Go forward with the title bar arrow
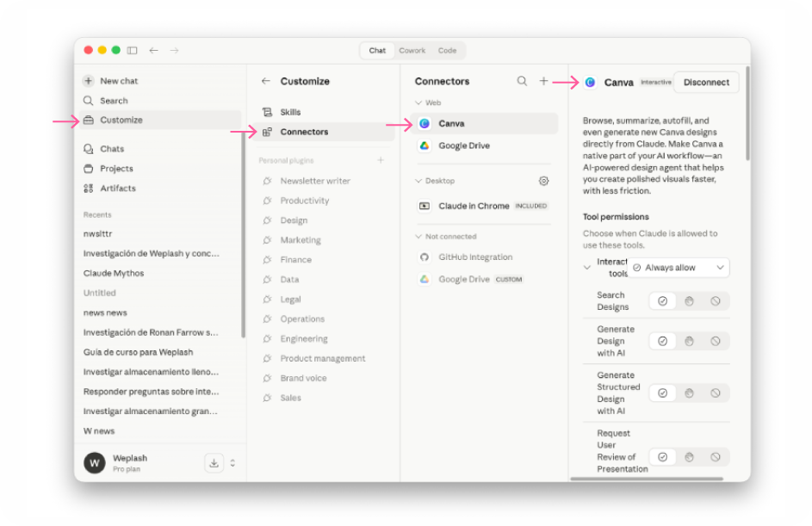Viewport: 812px width, 526px height. (x=175, y=50)
